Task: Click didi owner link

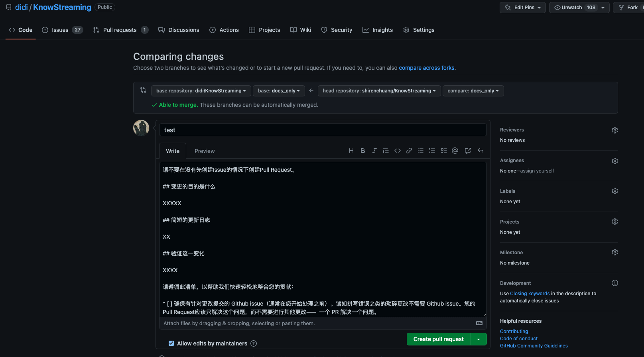Action: click(x=22, y=7)
